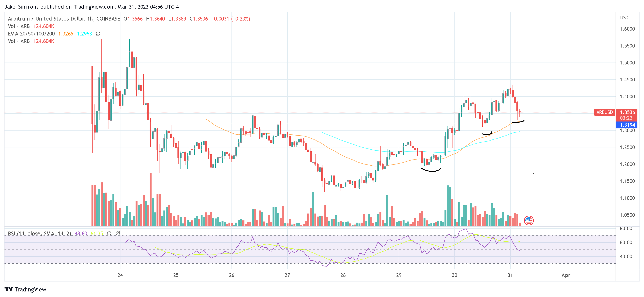The image size is (644, 297).
Task: Click the 1.1500 price axis label
Action: pos(627,181)
